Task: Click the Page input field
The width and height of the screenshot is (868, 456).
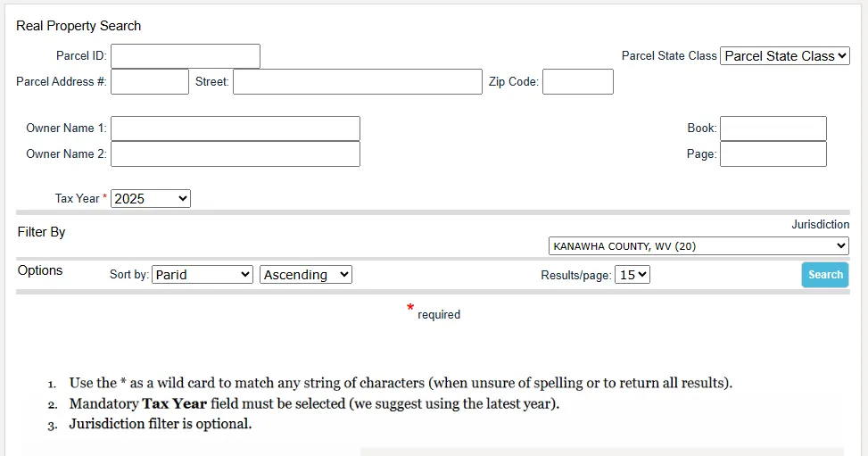Action: coord(773,154)
